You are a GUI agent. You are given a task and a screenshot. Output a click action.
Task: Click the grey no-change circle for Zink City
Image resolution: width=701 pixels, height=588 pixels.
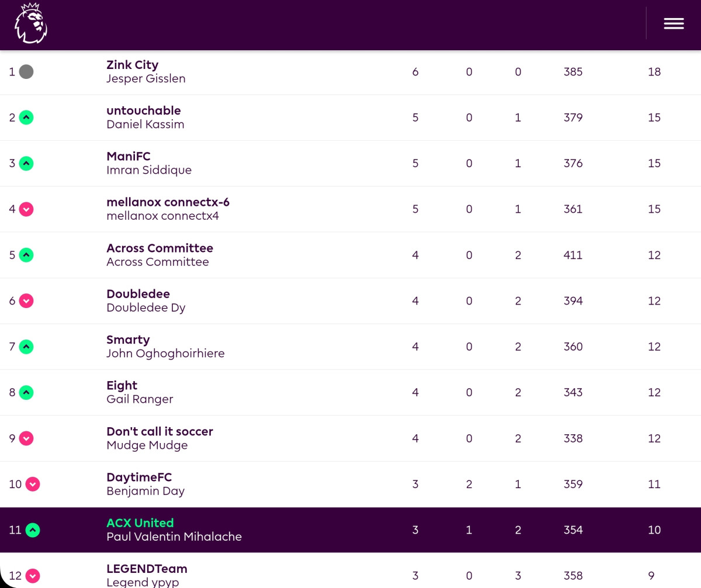click(x=26, y=72)
